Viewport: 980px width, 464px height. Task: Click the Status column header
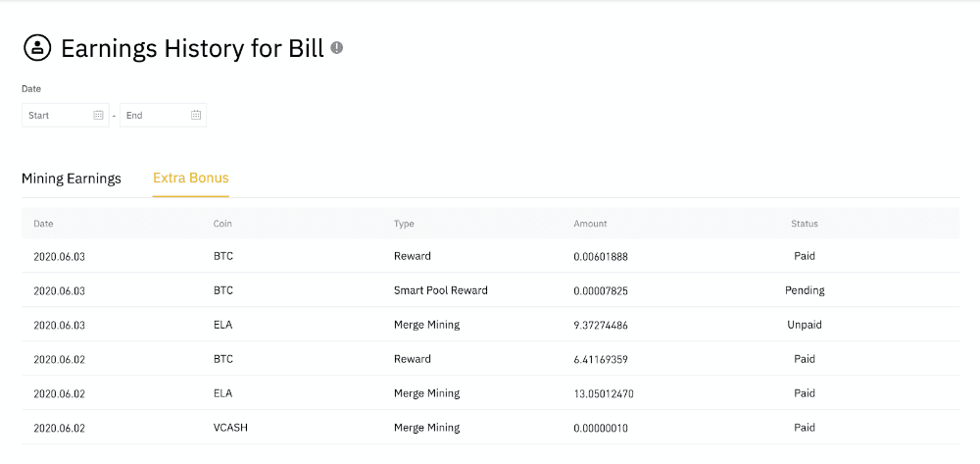click(805, 224)
